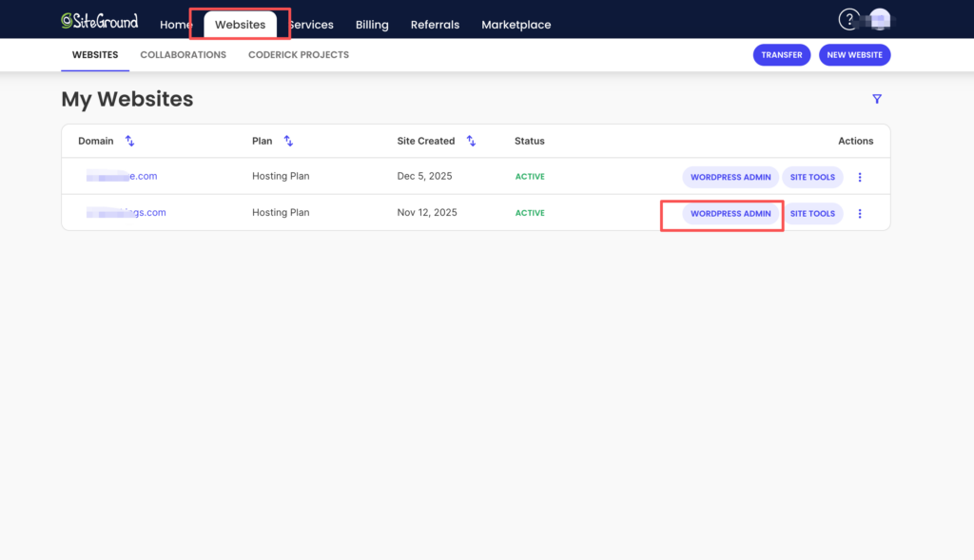Open Site Tools for Dec 5 site
Viewport: 974px width, 560px height.
point(812,177)
